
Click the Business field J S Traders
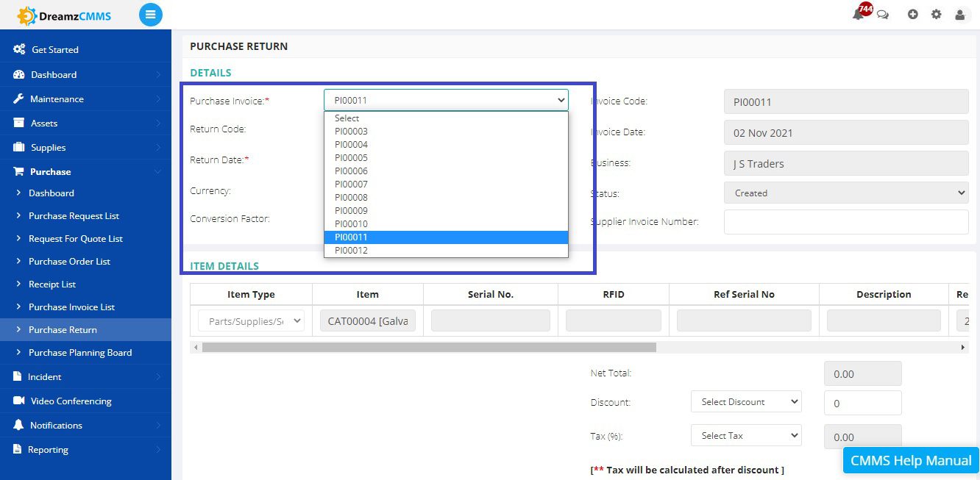click(x=846, y=163)
